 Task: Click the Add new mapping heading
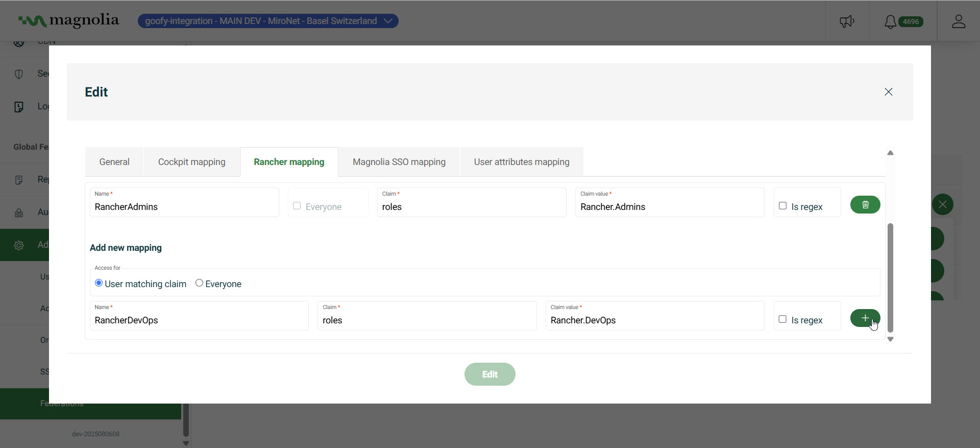[x=126, y=248]
